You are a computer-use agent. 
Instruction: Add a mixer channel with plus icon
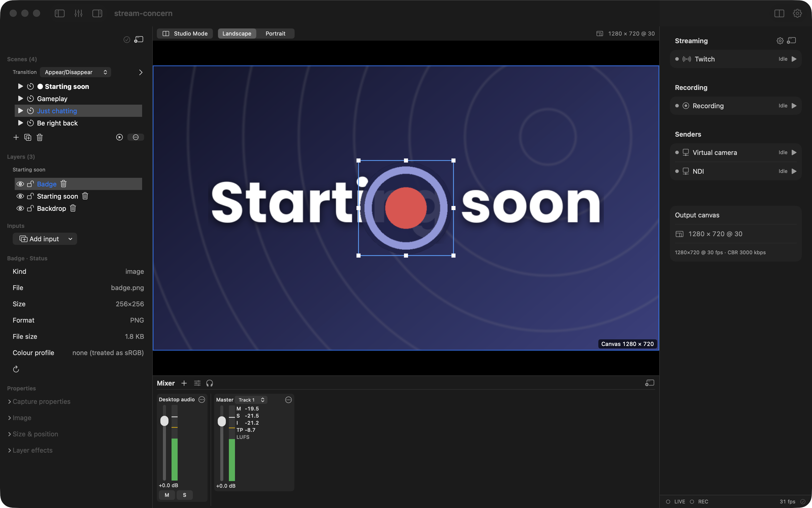coord(184,383)
